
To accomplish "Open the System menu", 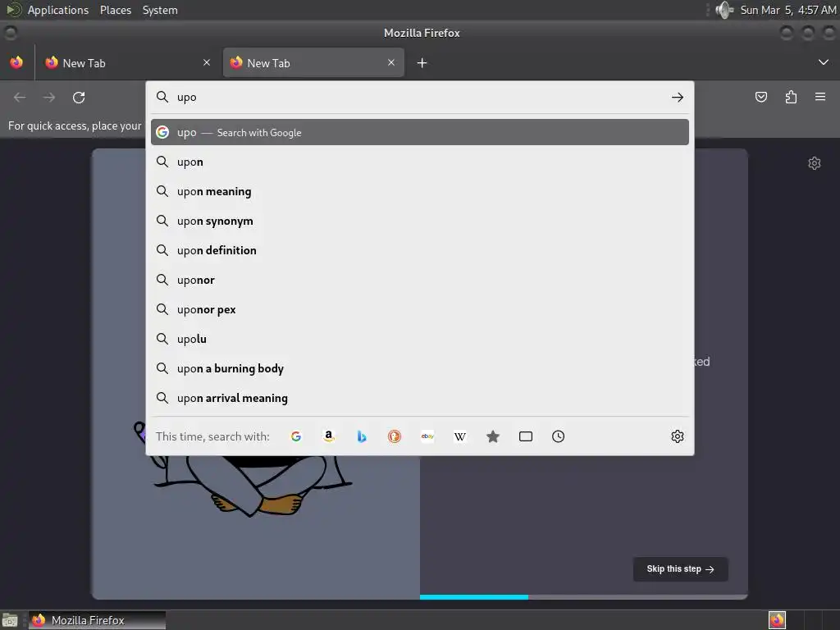I will coord(160,10).
